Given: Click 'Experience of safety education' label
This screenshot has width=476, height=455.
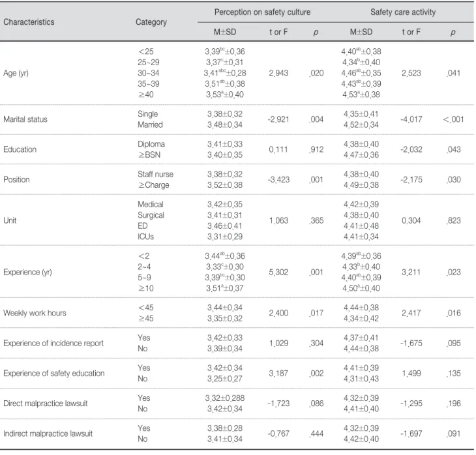Looking at the screenshot, I should 54,374.
